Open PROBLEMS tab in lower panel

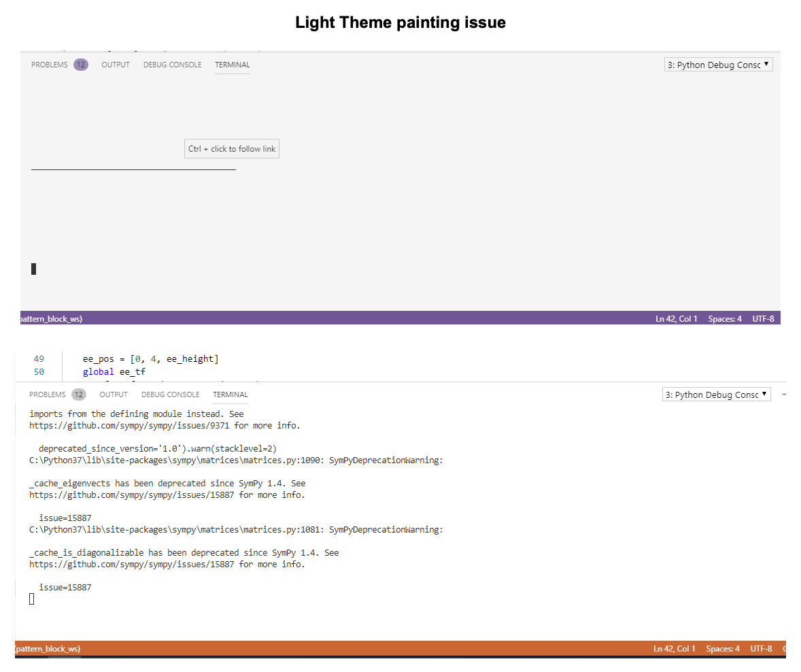click(47, 394)
